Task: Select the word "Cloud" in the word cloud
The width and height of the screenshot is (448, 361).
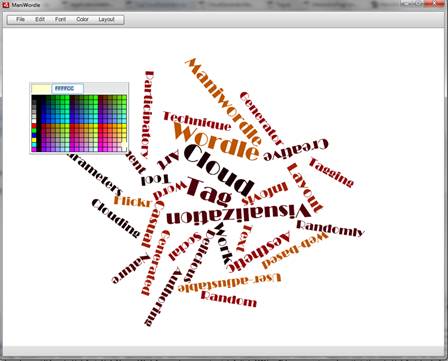Action: pos(219,169)
